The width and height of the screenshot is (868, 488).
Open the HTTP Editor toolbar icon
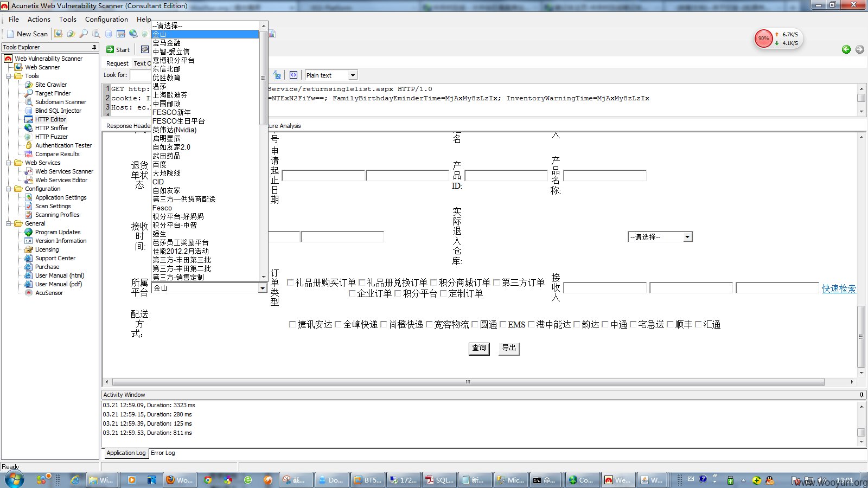click(121, 34)
